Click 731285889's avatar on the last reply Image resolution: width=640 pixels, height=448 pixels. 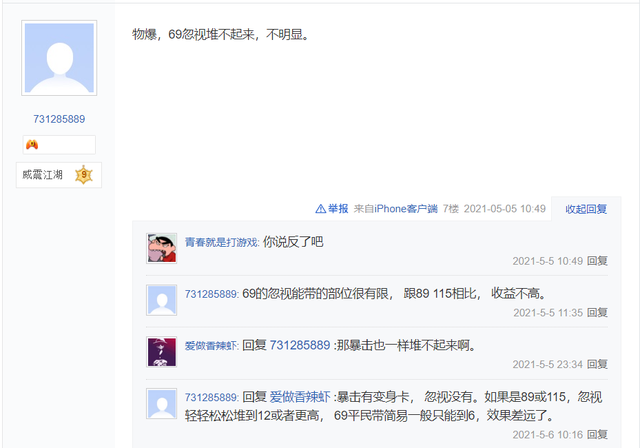(x=162, y=404)
